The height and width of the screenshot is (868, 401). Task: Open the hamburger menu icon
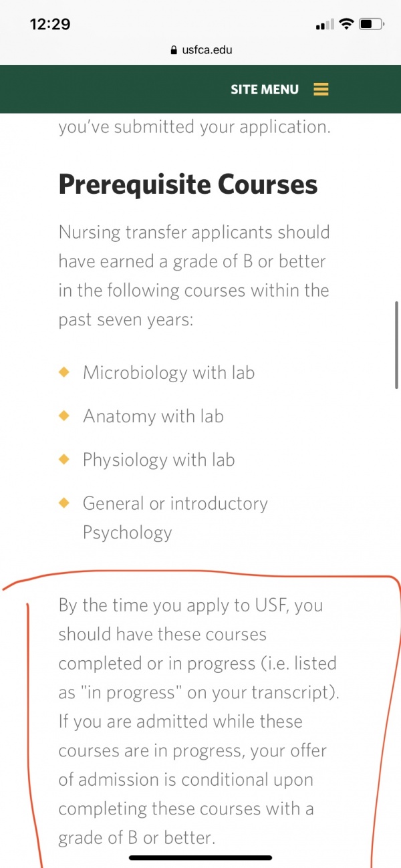(321, 90)
